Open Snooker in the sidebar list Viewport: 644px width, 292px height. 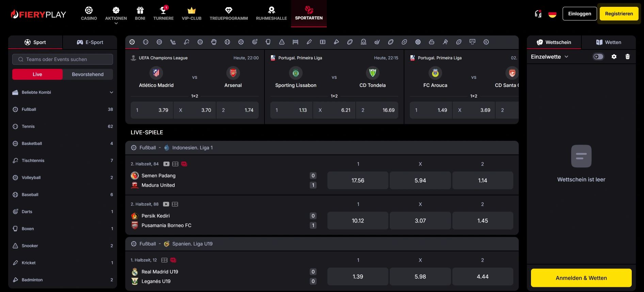point(63,246)
